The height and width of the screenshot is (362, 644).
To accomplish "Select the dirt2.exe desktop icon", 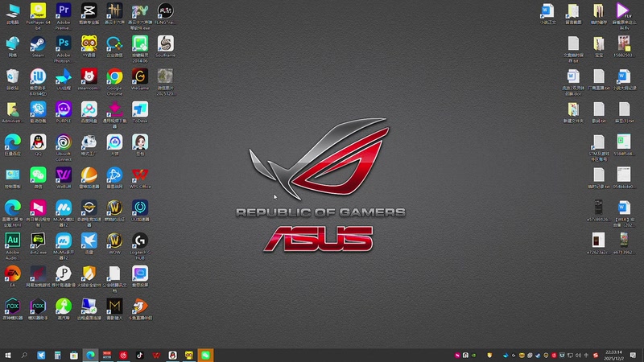I will pyautogui.click(x=38, y=244).
